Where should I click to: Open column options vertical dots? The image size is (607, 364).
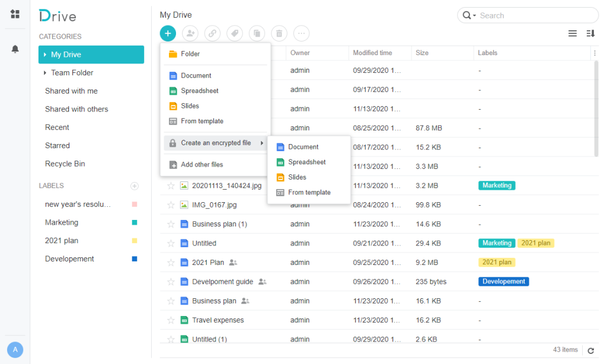click(x=595, y=53)
